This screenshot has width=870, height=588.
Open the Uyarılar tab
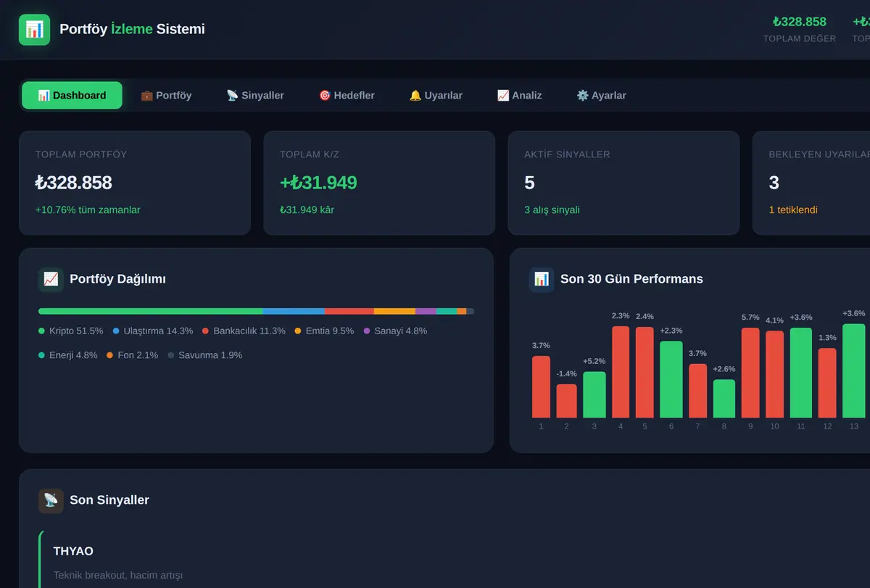[x=436, y=96]
